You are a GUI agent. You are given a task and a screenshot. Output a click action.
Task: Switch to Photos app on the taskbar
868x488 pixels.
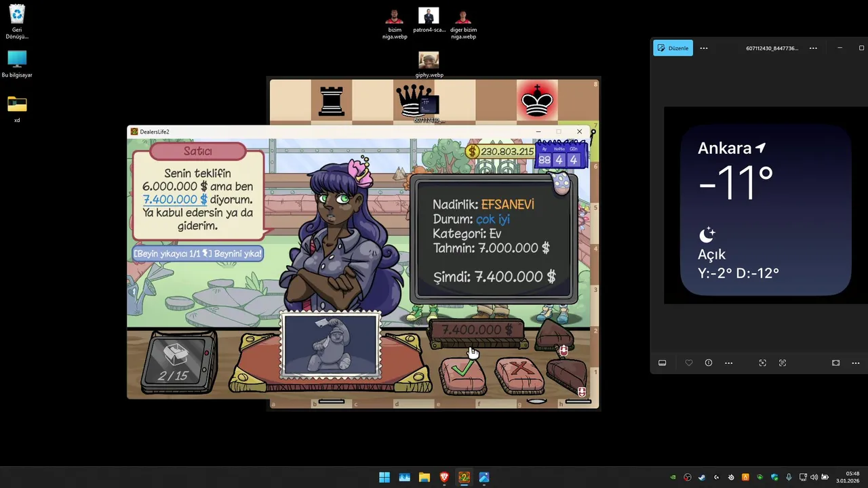tap(484, 477)
